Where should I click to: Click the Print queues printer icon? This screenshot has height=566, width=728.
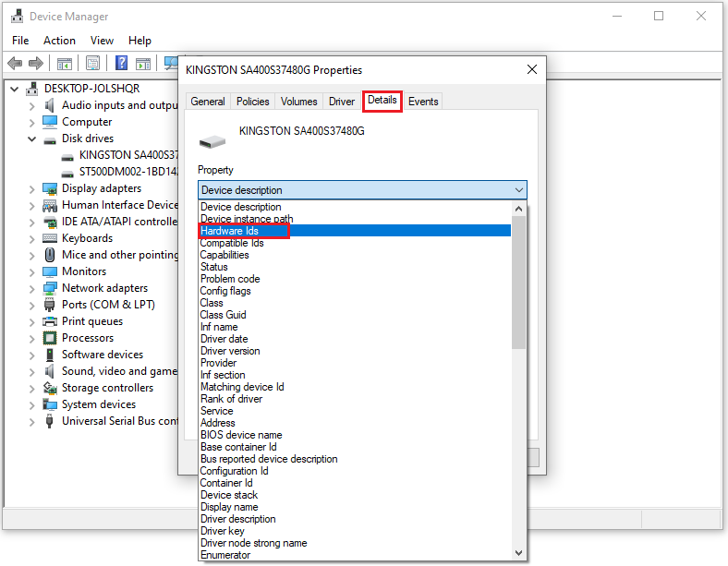[50, 321]
